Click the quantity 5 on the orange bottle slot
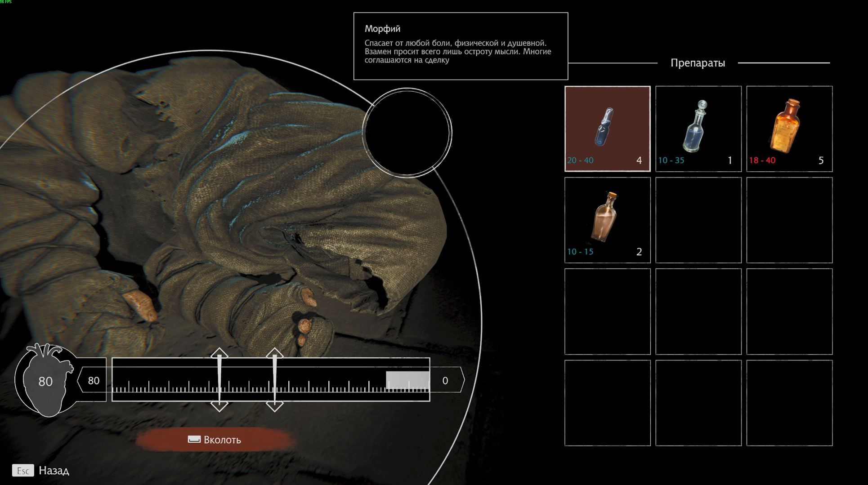Viewport: 868px width, 485px height. [821, 160]
